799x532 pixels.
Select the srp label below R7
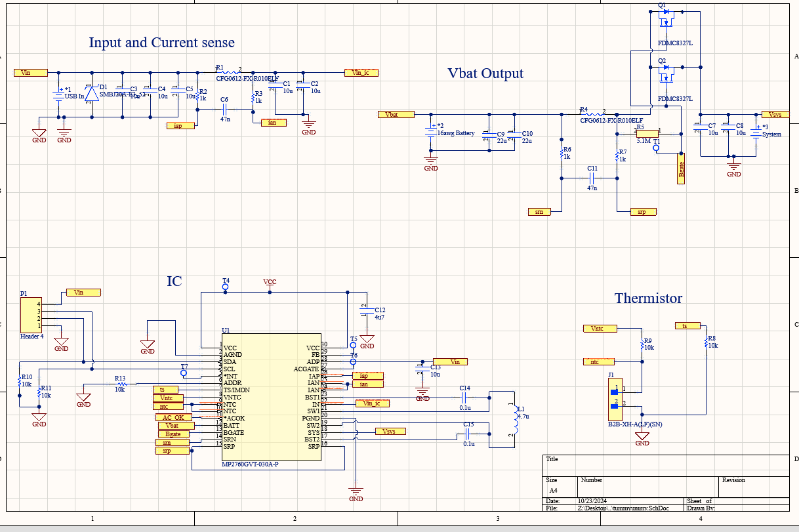[x=642, y=212]
